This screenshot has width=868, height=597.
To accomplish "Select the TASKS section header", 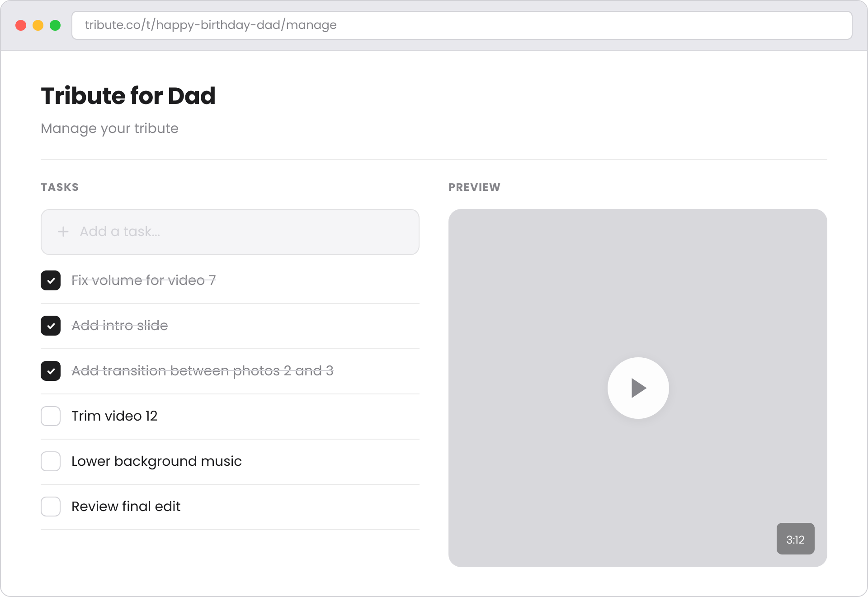I will 60,187.
